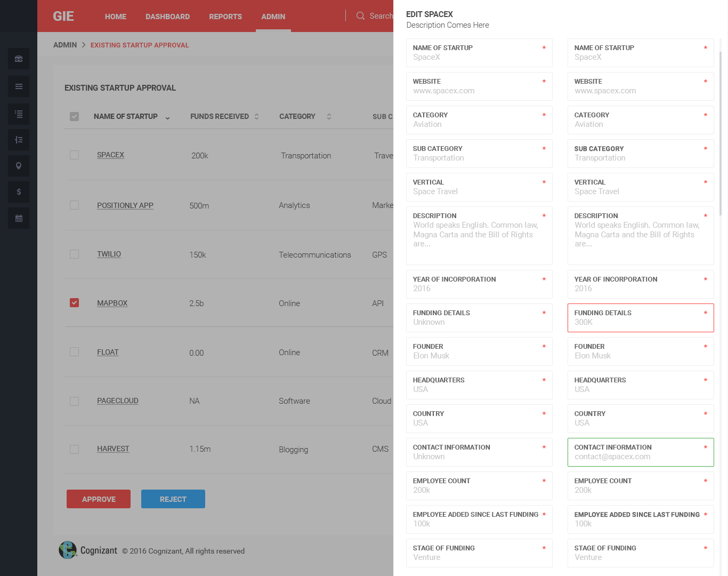Uncheck the MAPBOX row checkbox
Image resolution: width=728 pixels, height=576 pixels.
pos(74,303)
